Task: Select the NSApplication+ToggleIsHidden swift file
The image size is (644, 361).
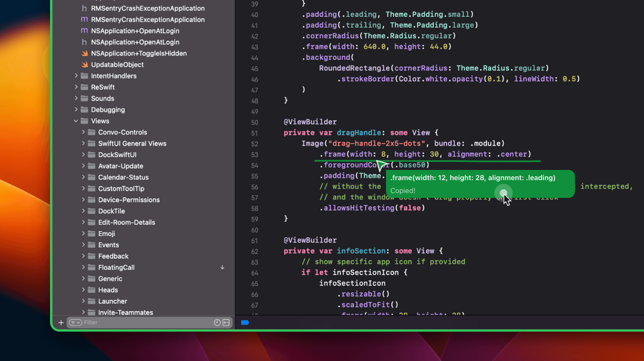Action: (138, 54)
